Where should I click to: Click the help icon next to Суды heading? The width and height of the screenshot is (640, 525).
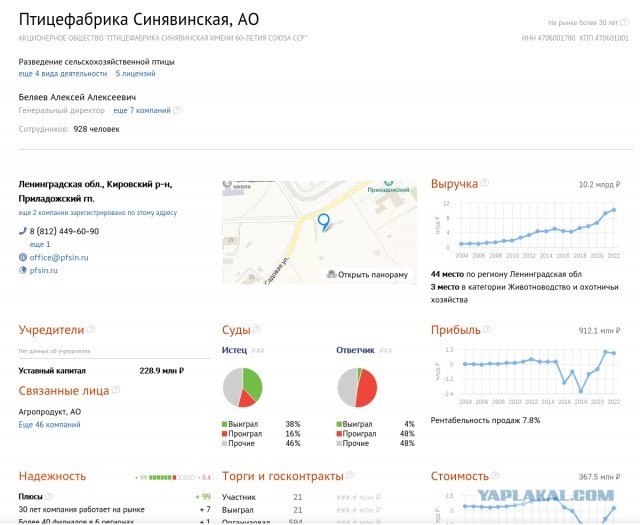(x=257, y=329)
